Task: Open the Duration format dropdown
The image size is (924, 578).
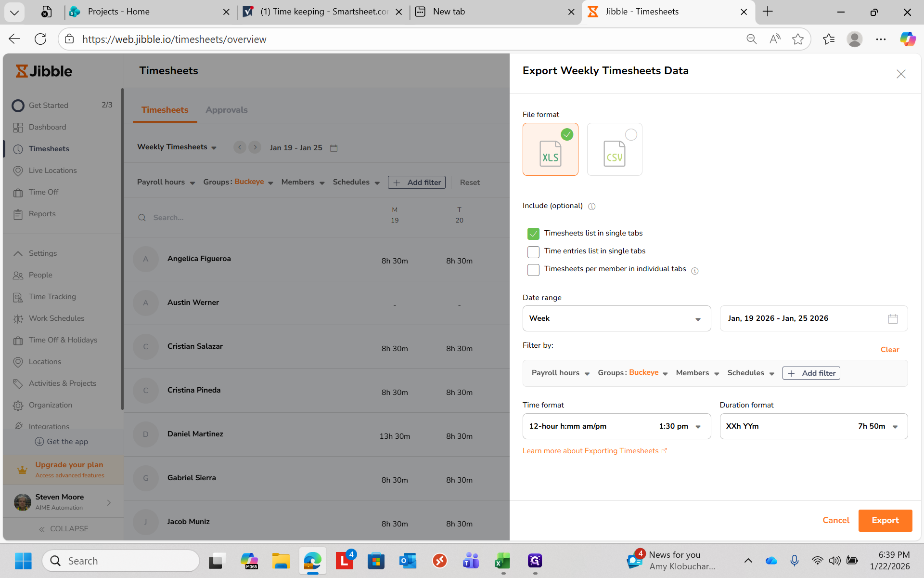Action: point(813,426)
